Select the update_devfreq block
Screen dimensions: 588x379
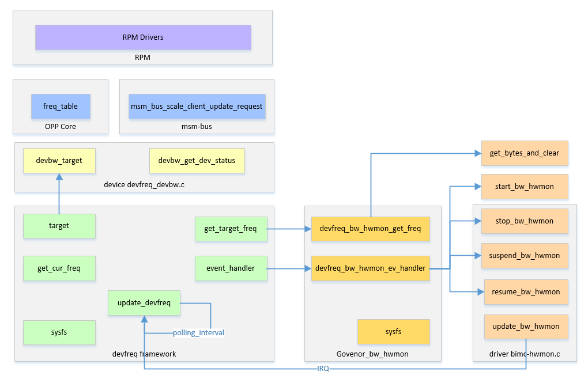[144, 303]
